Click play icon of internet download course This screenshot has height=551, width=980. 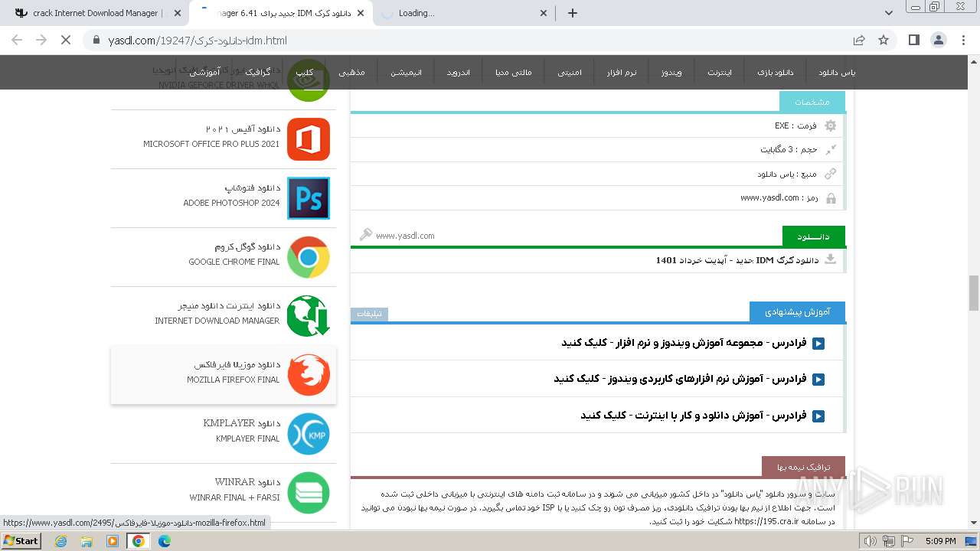[x=818, y=416]
